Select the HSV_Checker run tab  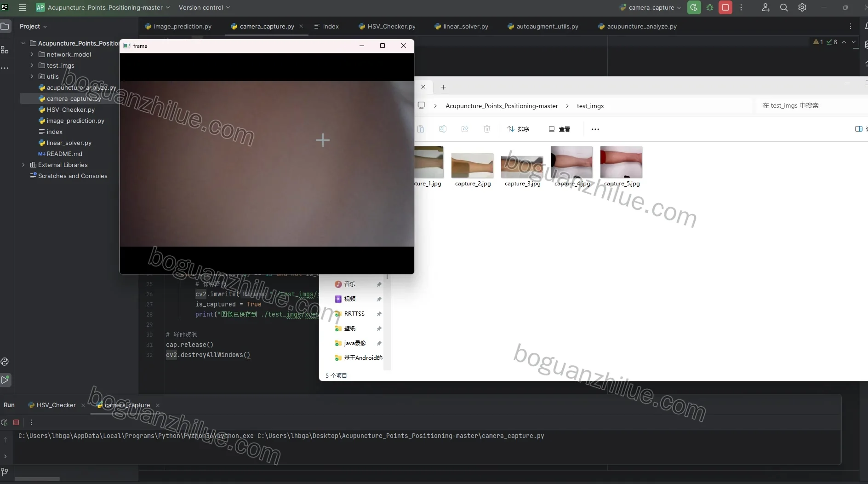[x=52, y=405]
